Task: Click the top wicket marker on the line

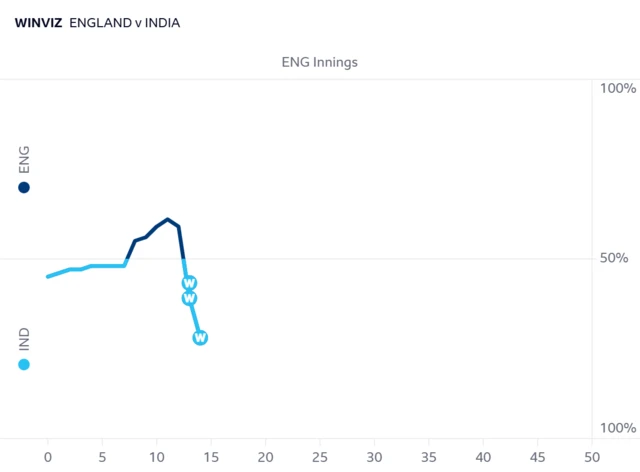Action: [x=189, y=283]
